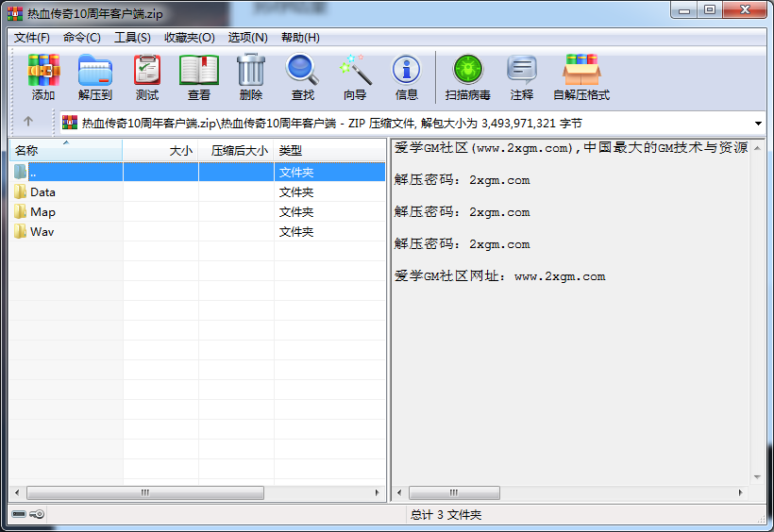Viewport: 774px width, 532px height.
Task: Sort by the 类型 column header
Action: (x=329, y=151)
